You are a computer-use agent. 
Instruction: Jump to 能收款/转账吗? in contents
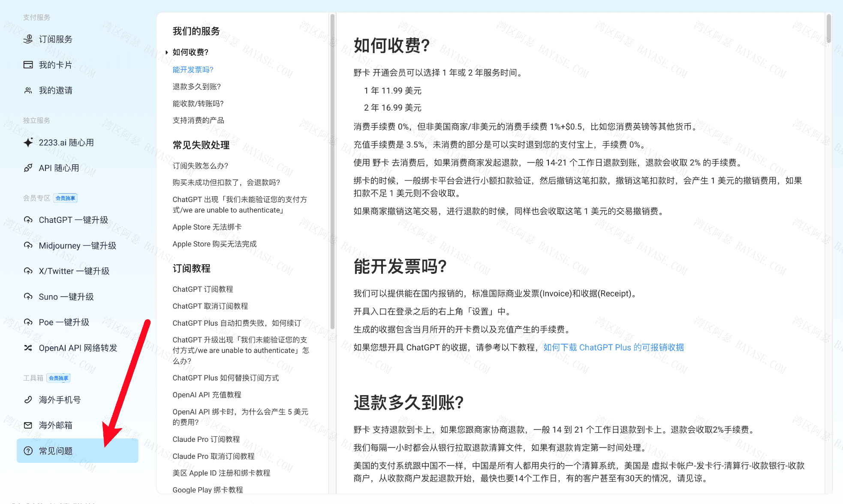198,103
